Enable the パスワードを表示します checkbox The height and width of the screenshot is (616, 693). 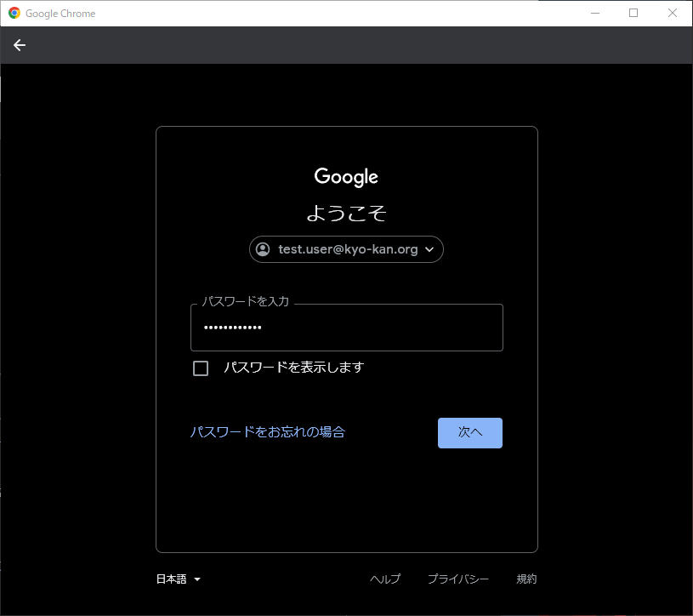(x=201, y=368)
